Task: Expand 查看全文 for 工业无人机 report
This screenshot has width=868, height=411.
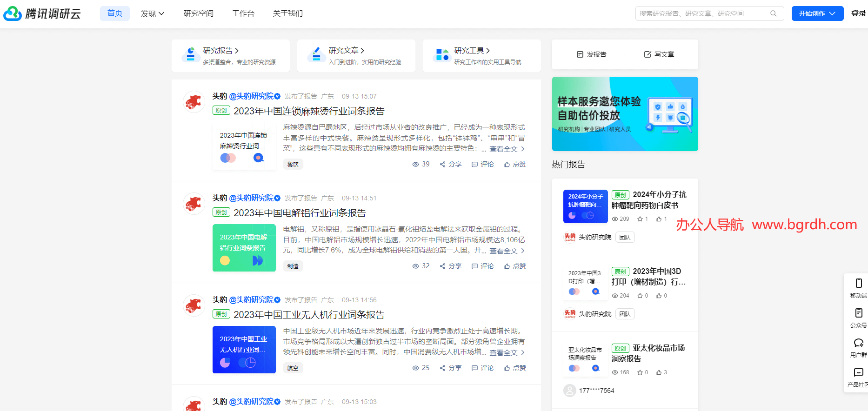Action: [x=507, y=352]
